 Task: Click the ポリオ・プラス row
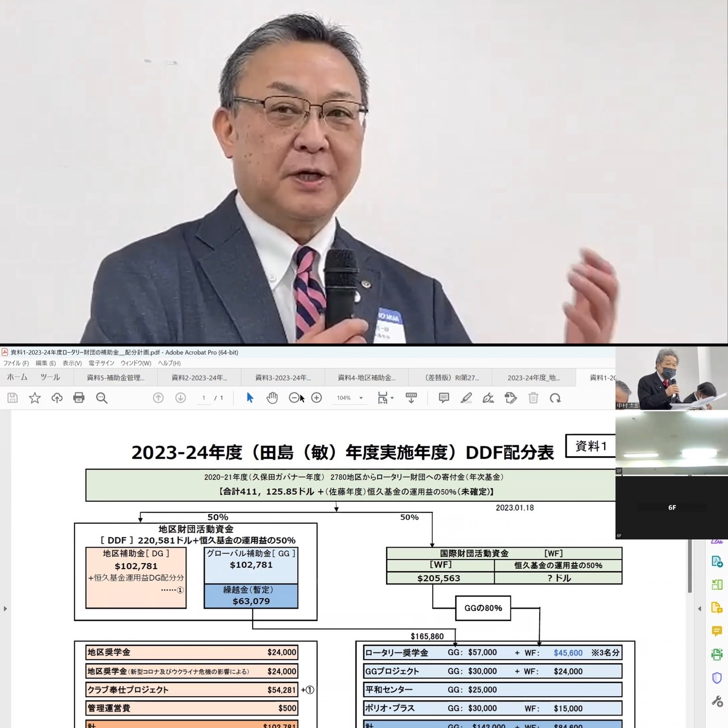click(493, 709)
